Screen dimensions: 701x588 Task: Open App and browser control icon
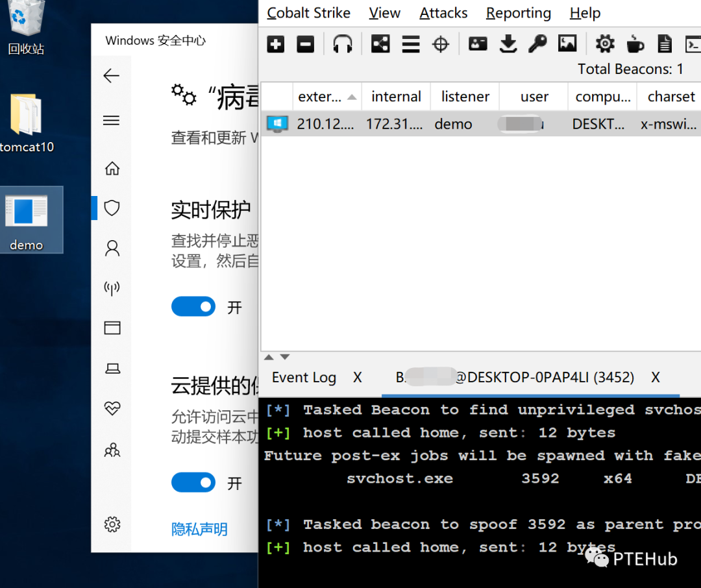tap(112, 328)
